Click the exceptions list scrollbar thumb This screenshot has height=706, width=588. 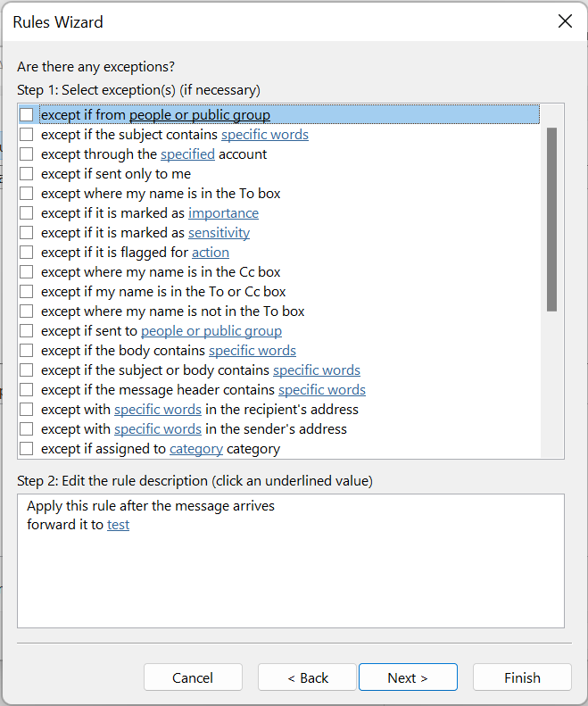551,220
